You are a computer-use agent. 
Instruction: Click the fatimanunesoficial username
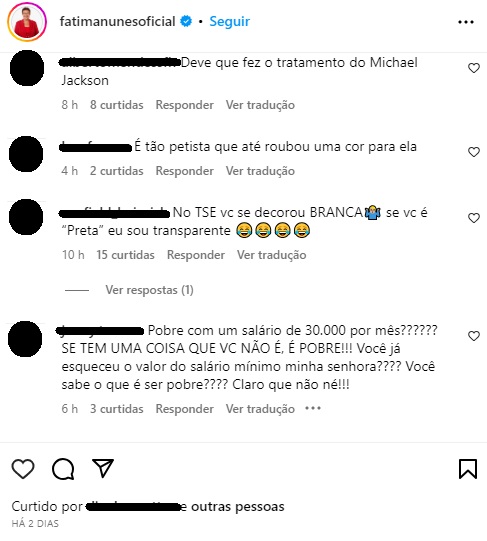point(117,21)
